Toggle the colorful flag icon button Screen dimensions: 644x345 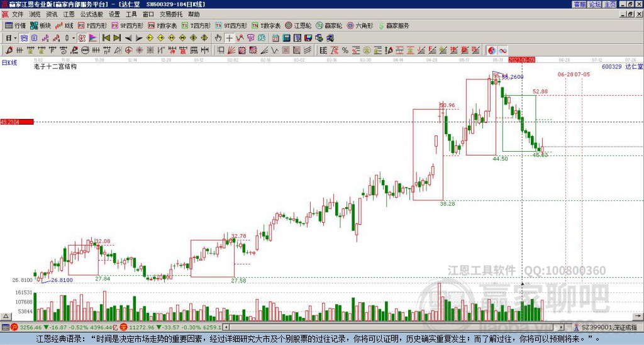coord(93,38)
